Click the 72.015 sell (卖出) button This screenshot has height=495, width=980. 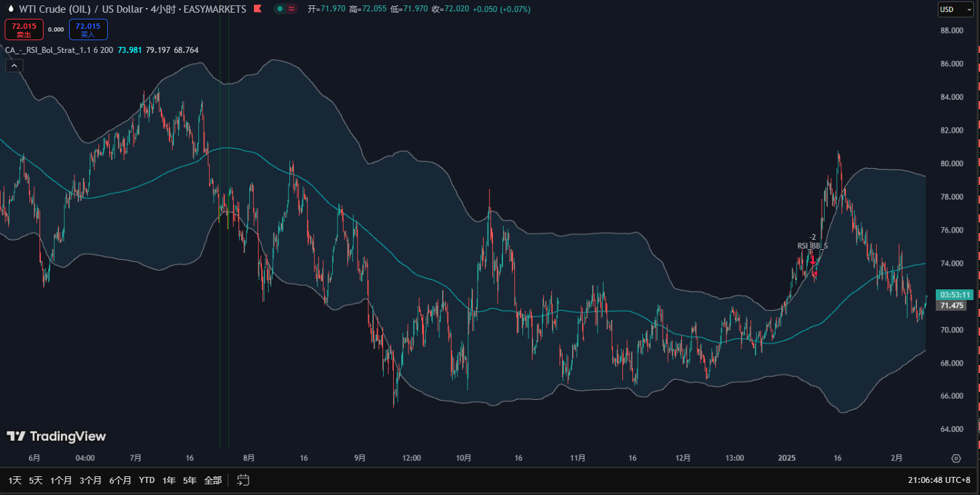tap(24, 29)
